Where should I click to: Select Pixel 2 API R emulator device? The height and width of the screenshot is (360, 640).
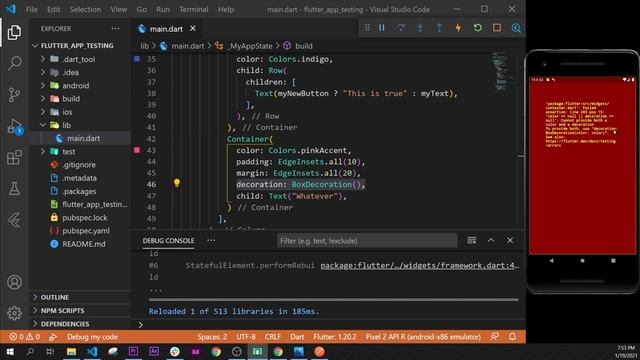click(x=423, y=337)
